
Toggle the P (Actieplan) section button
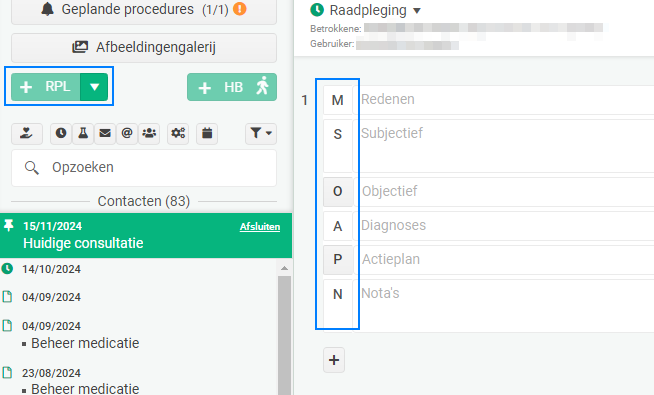[338, 259]
